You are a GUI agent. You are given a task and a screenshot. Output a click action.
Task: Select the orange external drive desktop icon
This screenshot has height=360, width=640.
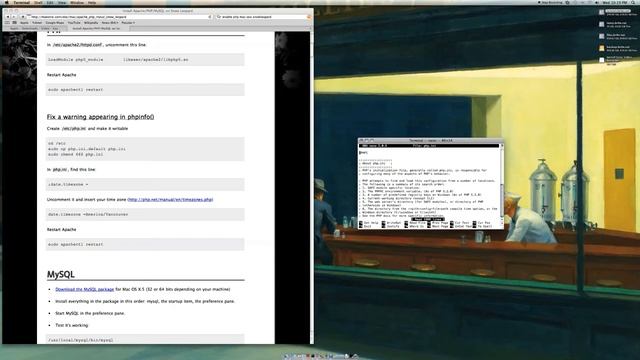pos(602,48)
